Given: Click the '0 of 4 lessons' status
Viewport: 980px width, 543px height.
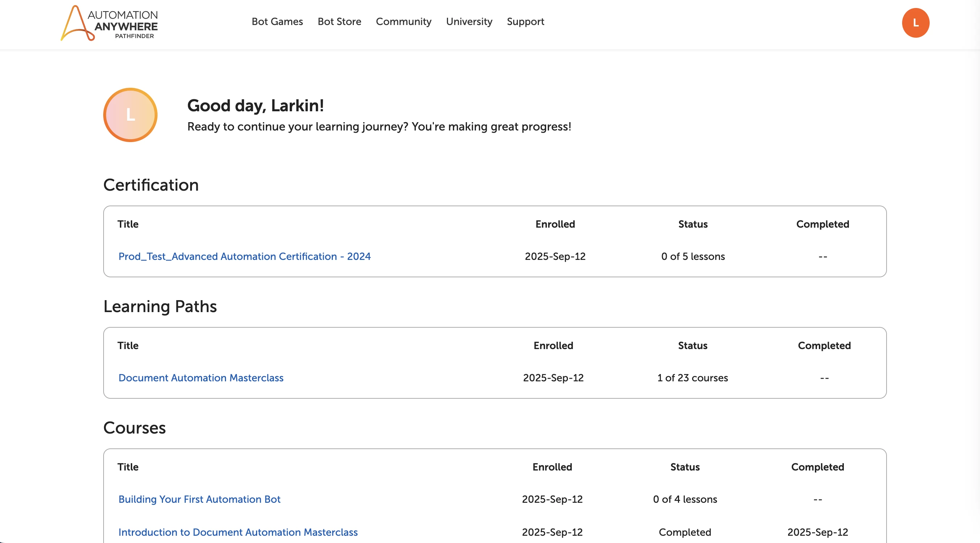Looking at the screenshot, I should pos(685,499).
